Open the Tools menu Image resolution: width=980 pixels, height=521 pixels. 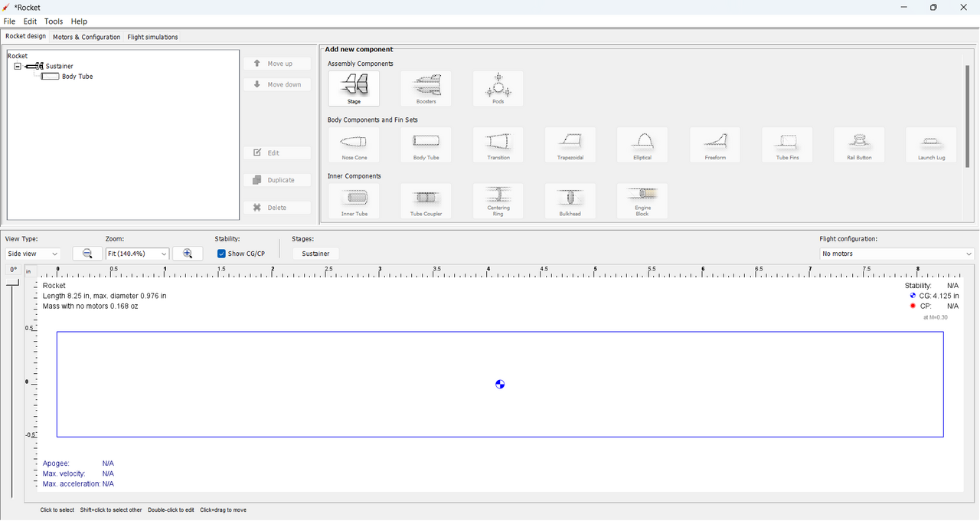point(54,21)
